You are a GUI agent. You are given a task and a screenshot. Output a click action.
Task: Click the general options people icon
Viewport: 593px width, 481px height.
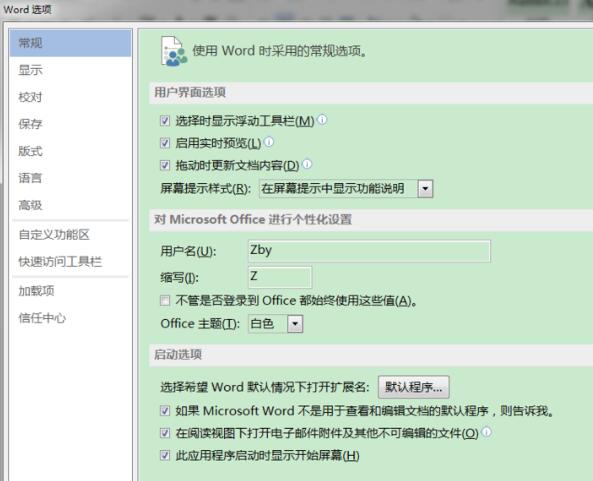coord(174,51)
